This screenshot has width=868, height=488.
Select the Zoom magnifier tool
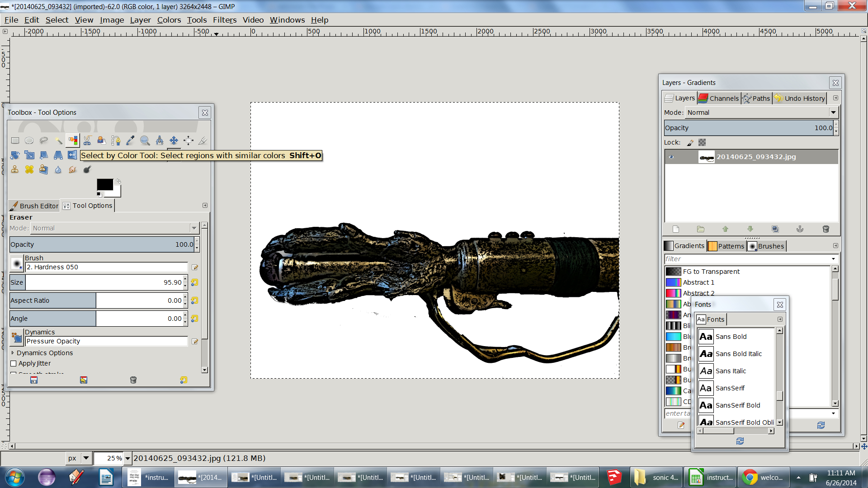[x=145, y=141]
